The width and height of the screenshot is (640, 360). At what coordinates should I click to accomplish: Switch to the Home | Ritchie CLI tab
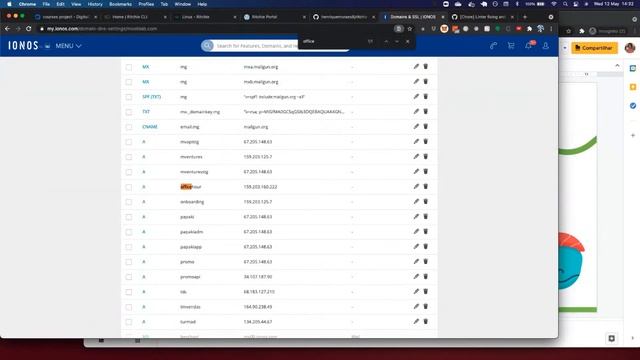pyautogui.click(x=136, y=17)
